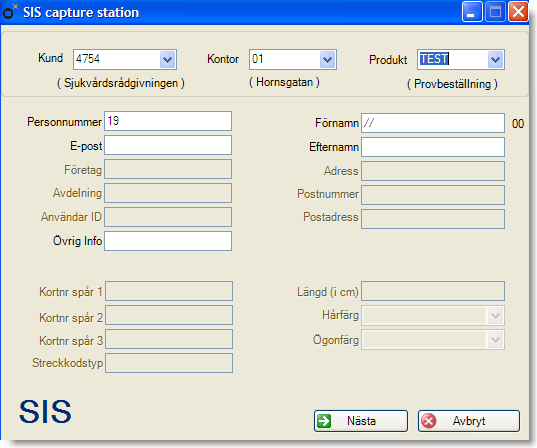Click the SIS logo at bottom left
The image size is (537, 448).
click(45, 411)
